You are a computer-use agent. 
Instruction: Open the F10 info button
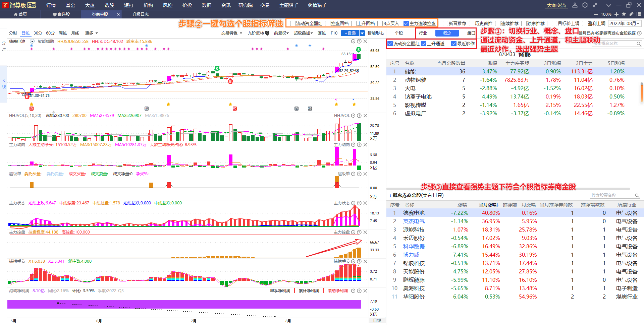tap(334, 33)
